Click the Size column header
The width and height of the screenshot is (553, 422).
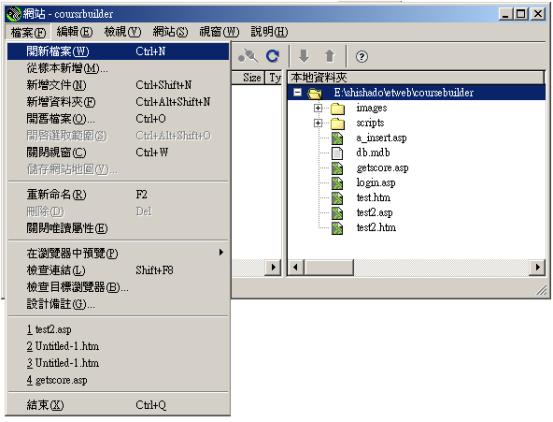click(251, 78)
